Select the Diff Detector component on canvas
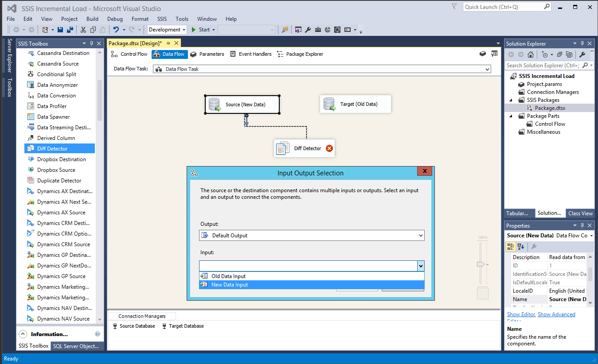The width and height of the screenshot is (598, 364). (304, 148)
